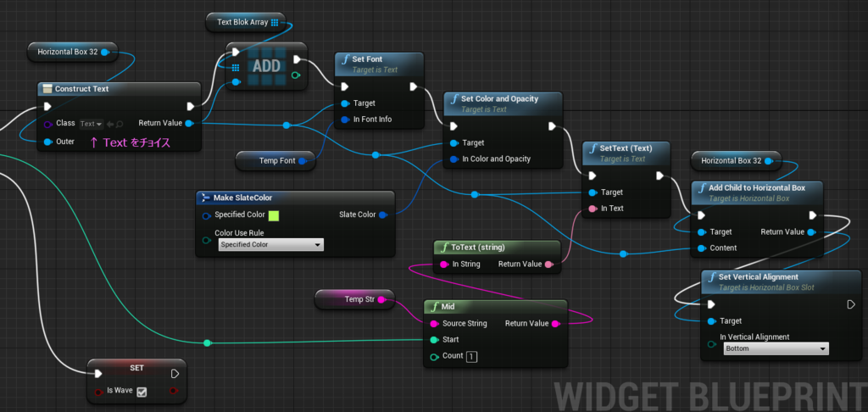
Task: Click the use-selected-asset arrow beside Class
Action: click(110, 124)
